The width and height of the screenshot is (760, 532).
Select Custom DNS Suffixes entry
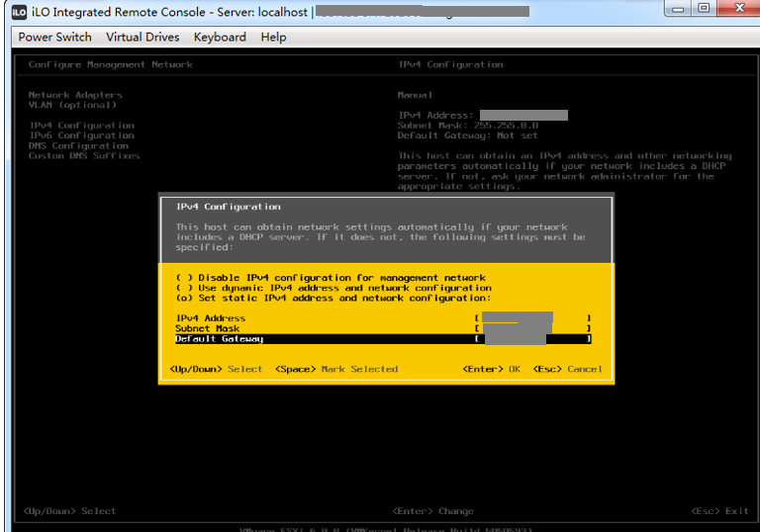click(x=84, y=156)
